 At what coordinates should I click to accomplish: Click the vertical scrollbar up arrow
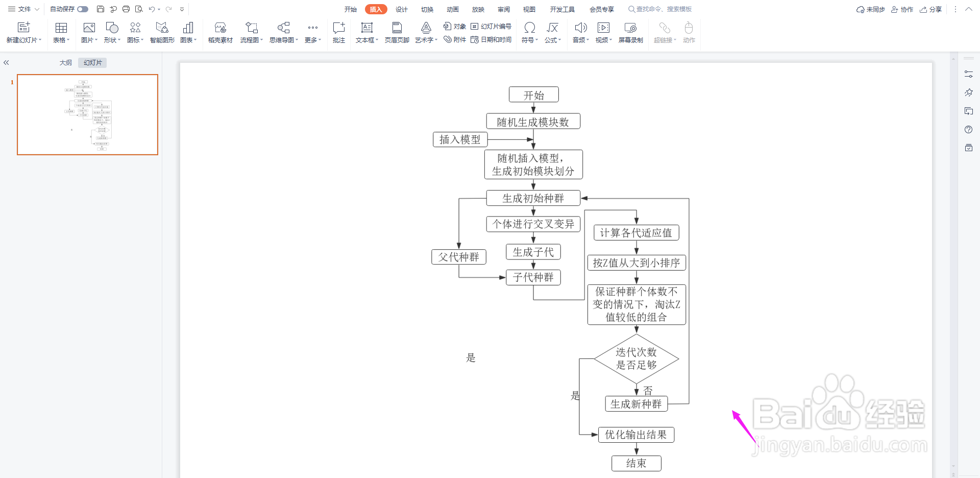(953, 59)
